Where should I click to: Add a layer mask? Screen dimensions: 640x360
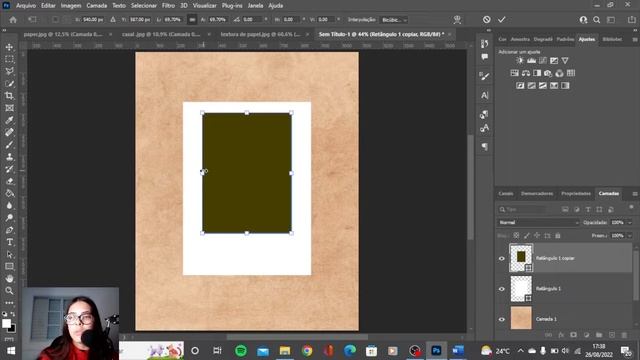[573, 335]
